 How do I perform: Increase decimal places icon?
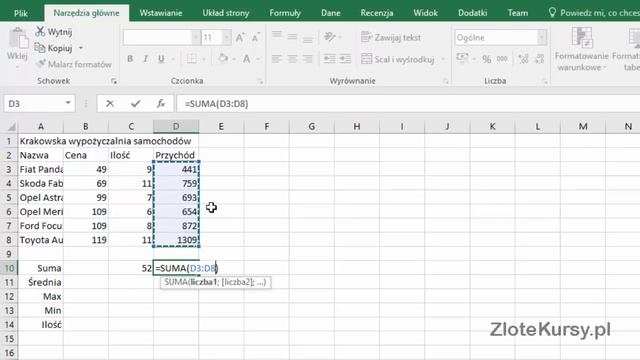point(523,59)
